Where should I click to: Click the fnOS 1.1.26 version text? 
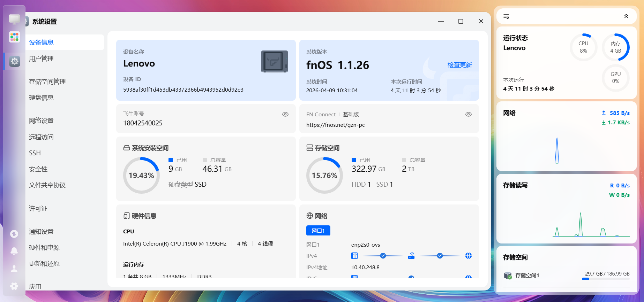point(337,65)
